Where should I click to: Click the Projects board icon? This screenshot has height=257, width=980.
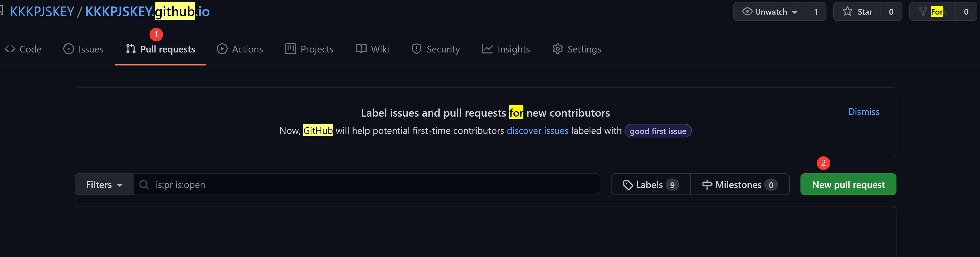[291, 49]
